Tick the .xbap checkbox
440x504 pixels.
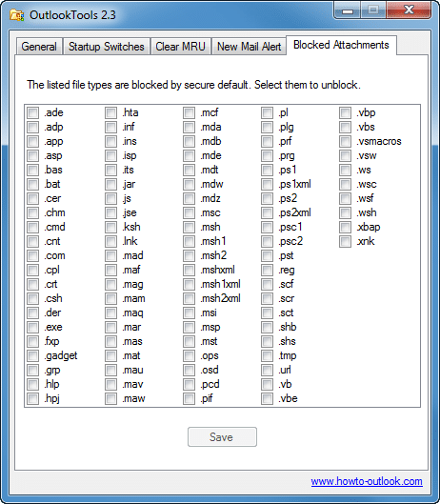pos(345,228)
